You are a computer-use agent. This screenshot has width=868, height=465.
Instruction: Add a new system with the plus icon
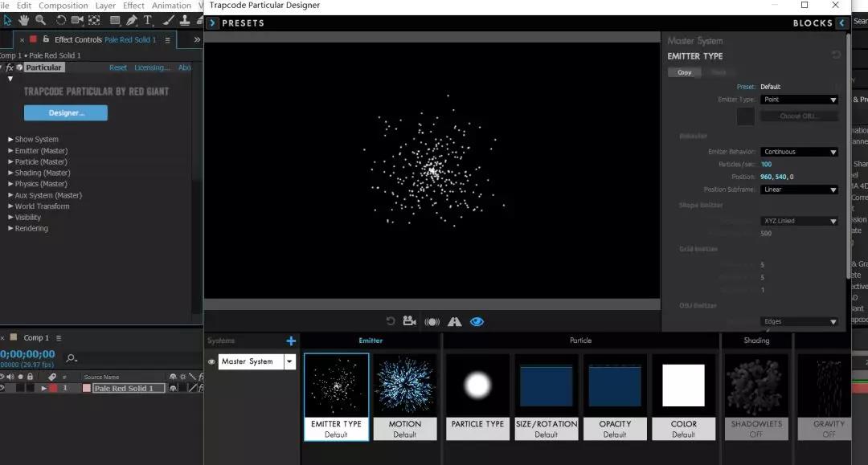pos(291,341)
